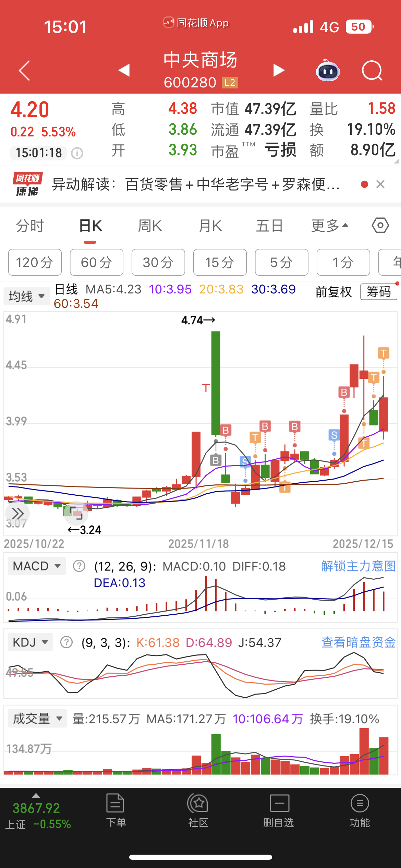The image size is (401, 868).
Task: Toggle 前复权 adjustment mode
Action: [333, 292]
